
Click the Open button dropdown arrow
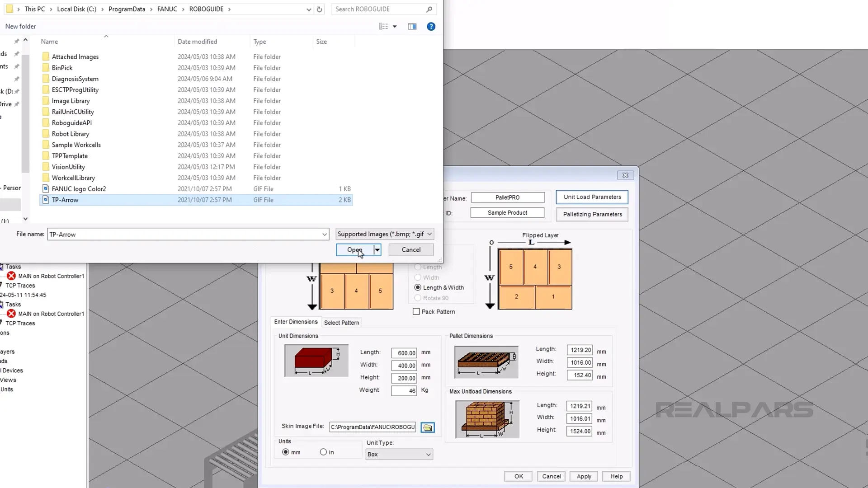[377, 250]
